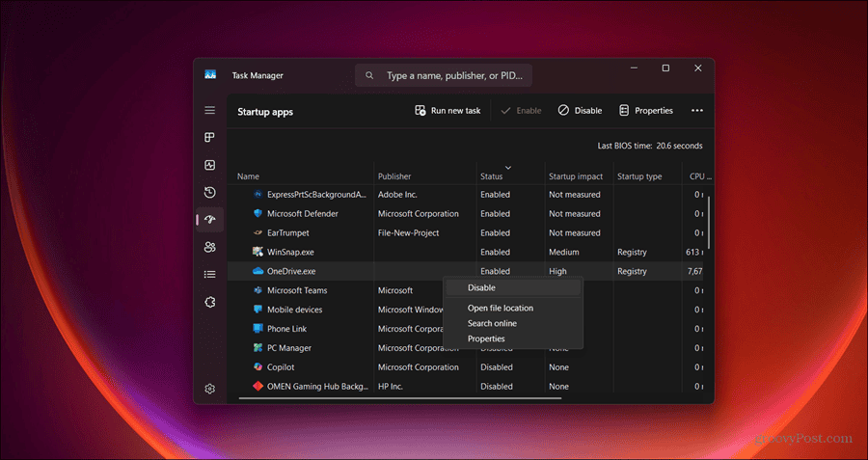
Task: Open the Users page icon
Action: click(210, 247)
